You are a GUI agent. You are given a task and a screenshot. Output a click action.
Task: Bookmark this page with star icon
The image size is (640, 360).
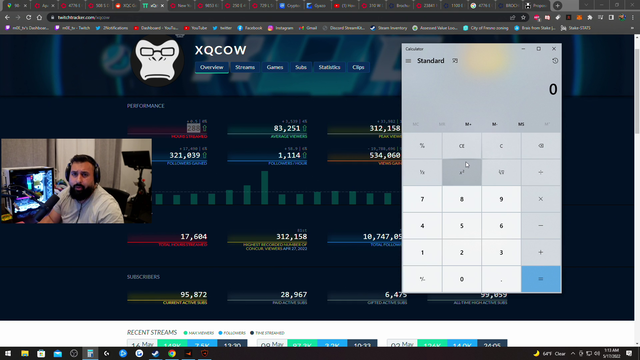point(523,18)
